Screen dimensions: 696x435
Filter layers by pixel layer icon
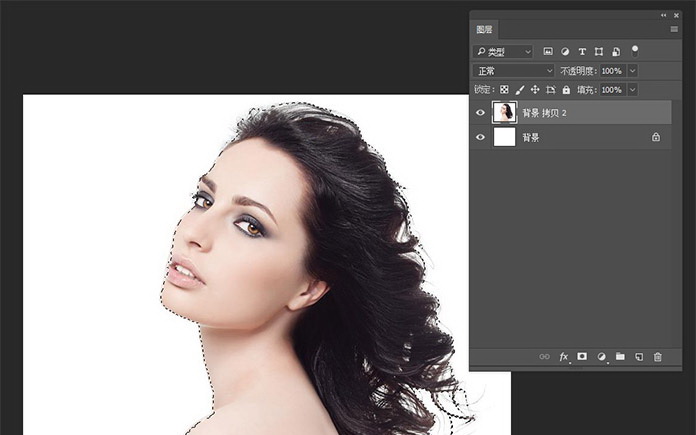click(x=548, y=52)
